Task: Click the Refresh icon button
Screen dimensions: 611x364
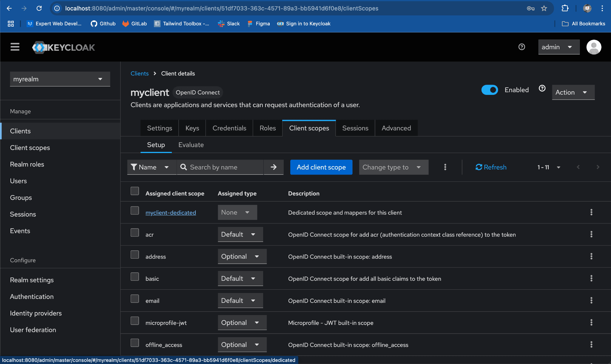Action: click(491, 167)
